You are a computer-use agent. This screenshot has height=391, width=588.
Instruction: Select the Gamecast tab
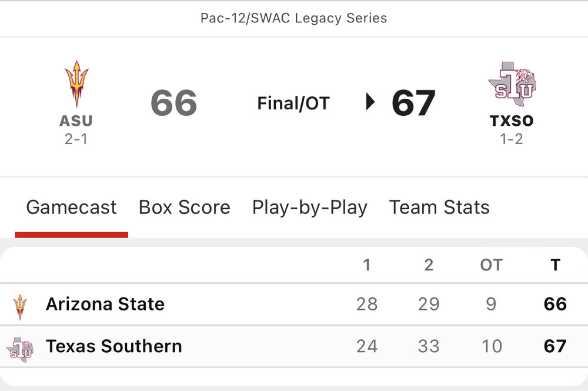point(71,208)
